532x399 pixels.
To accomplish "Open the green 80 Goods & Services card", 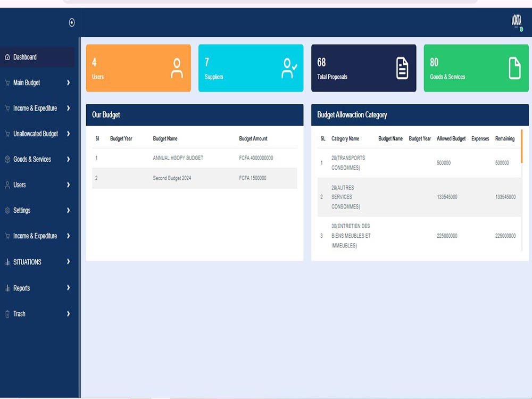I will point(476,68).
